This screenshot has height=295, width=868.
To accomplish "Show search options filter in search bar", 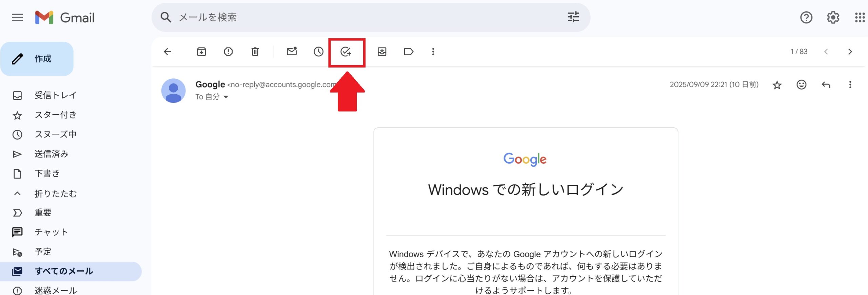I will [x=573, y=17].
